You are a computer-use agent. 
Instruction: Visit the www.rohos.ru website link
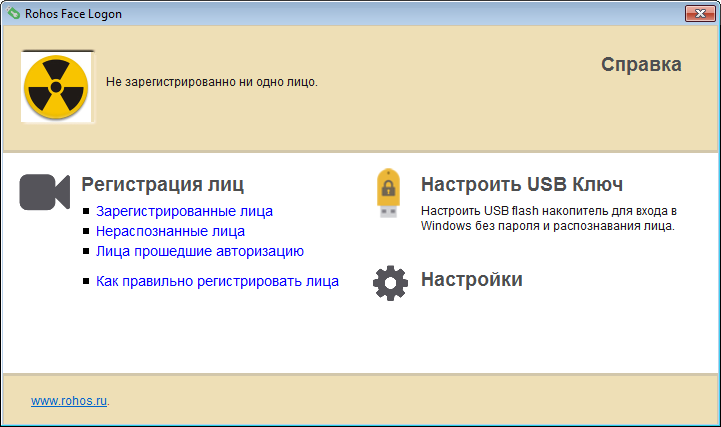tap(69, 401)
